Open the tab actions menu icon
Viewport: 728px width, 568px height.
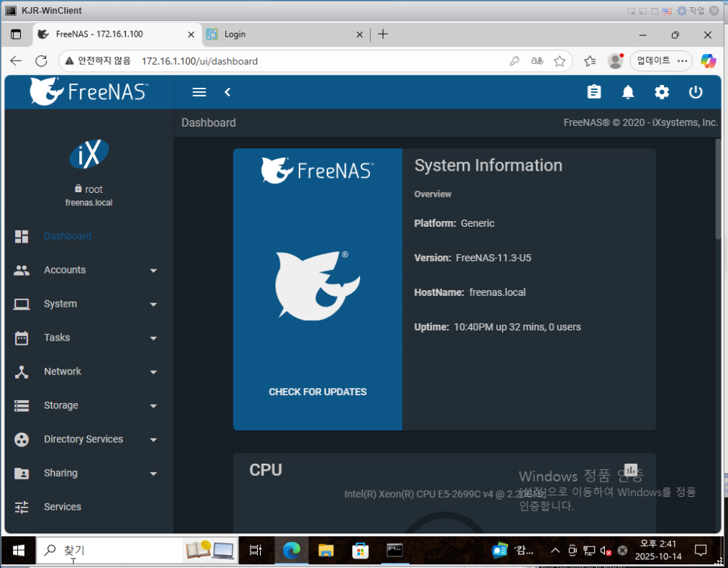[16, 35]
